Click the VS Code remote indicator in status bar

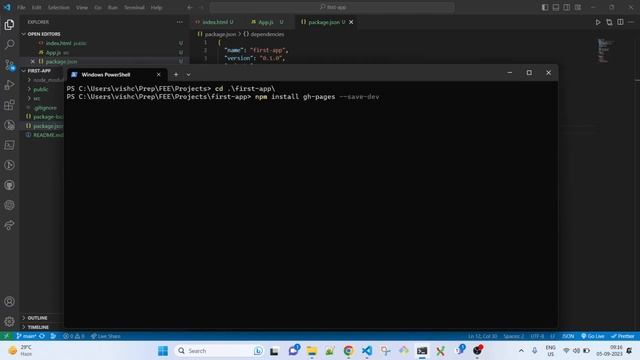pos(6,336)
